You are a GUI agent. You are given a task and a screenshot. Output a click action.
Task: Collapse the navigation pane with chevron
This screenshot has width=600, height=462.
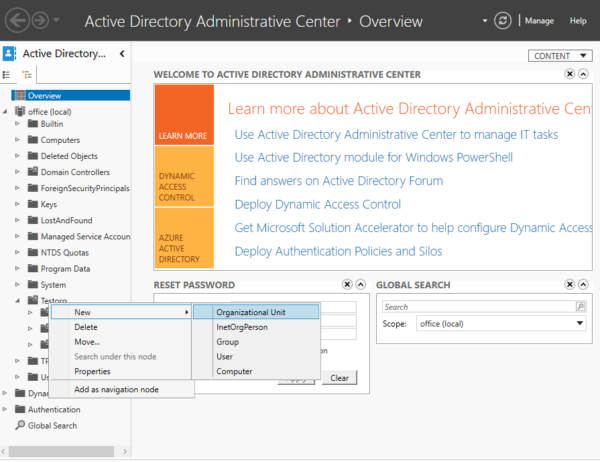(x=121, y=54)
